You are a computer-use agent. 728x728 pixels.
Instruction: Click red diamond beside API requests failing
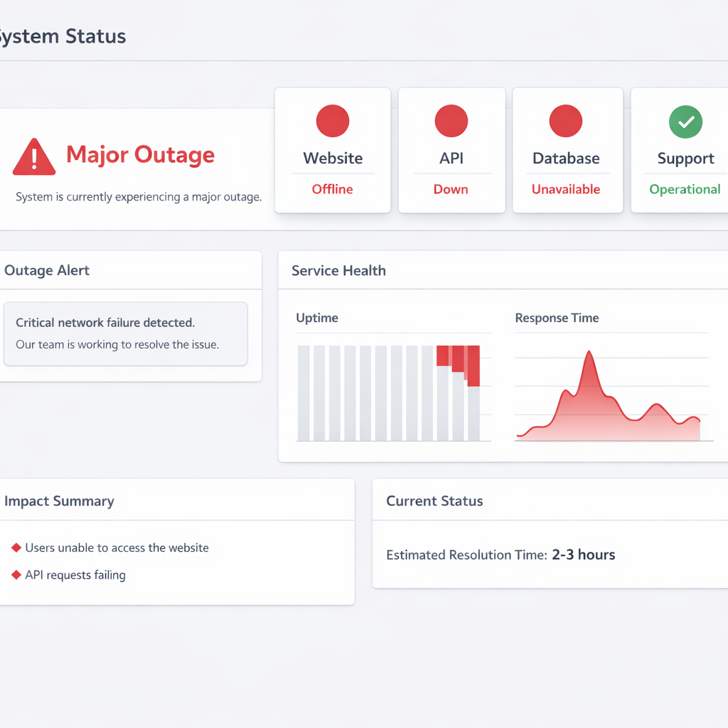[x=16, y=574]
